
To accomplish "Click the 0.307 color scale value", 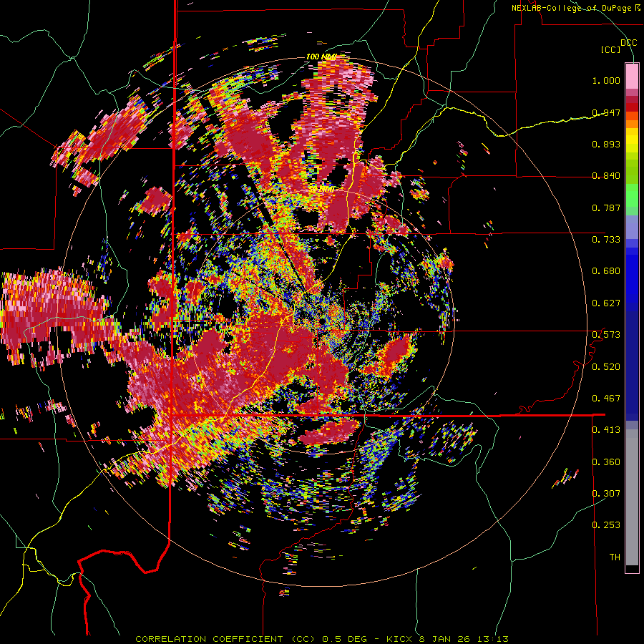I will [606, 493].
